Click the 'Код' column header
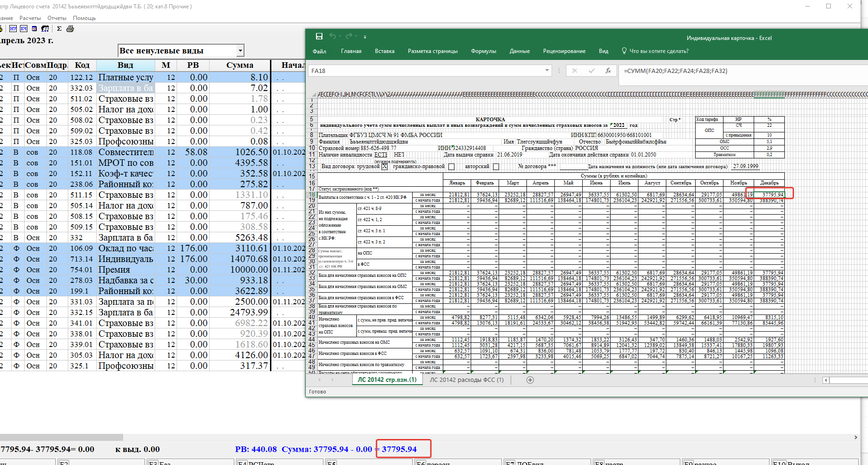This screenshot has height=465, width=868. pos(82,65)
